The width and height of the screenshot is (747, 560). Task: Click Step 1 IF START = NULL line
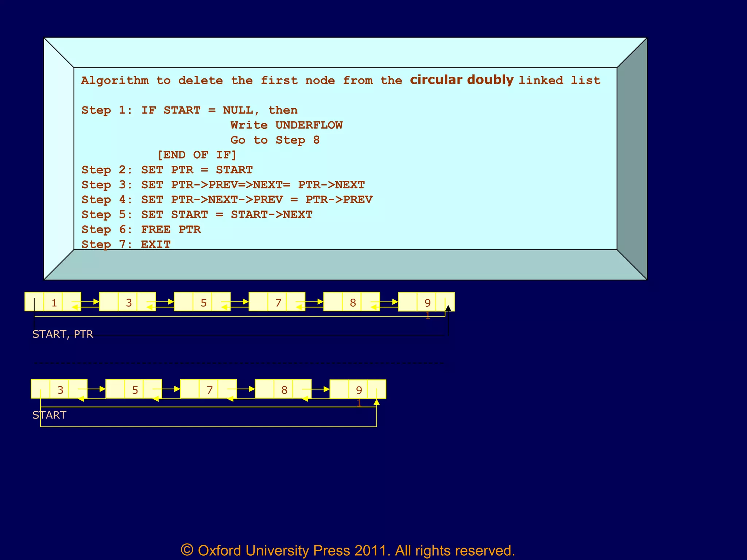(x=189, y=110)
